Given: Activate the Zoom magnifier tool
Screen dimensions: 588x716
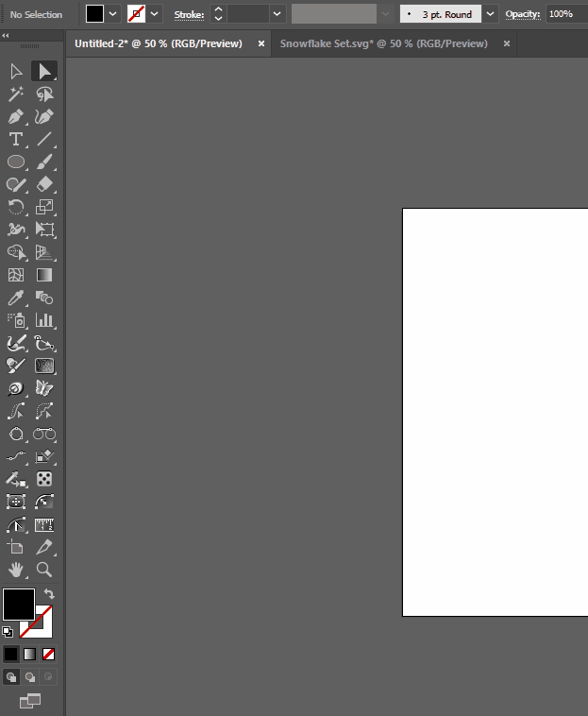Looking at the screenshot, I should point(44,570).
